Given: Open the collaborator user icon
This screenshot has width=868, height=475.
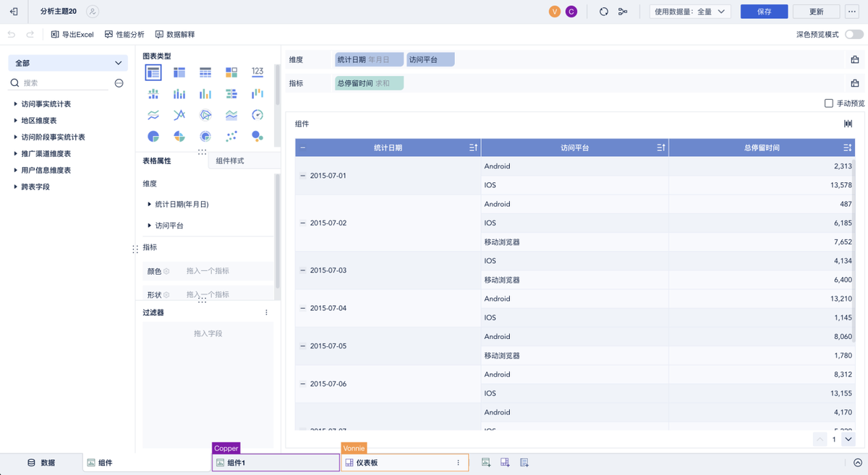Looking at the screenshot, I should click(93, 12).
